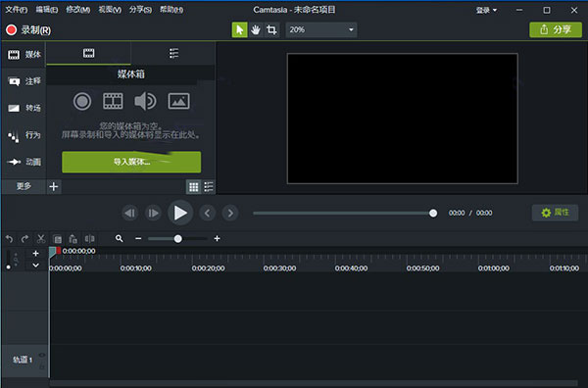The height and width of the screenshot is (388, 588).
Task: Step to previous frame
Action: click(x=130, y=213)
